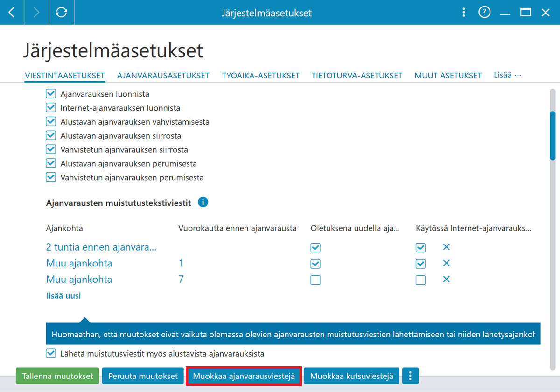Toggle Oletuksena checkbox for row with 1

[315, 264]
